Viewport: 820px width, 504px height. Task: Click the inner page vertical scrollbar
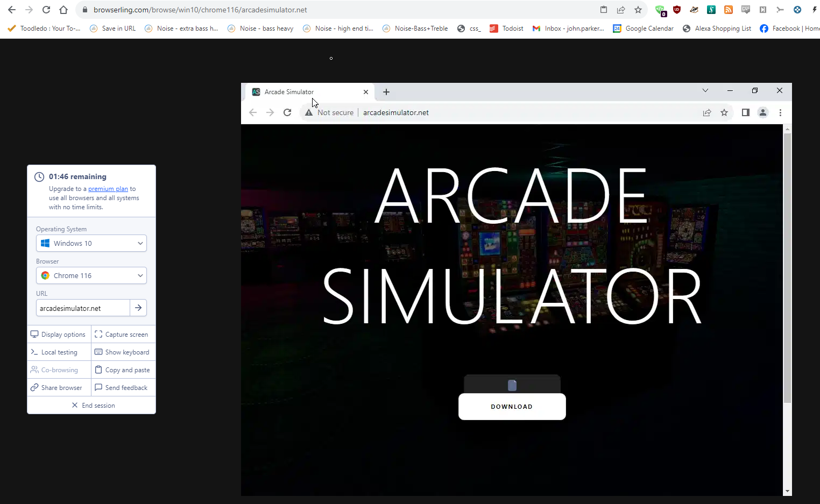point(787,269)
